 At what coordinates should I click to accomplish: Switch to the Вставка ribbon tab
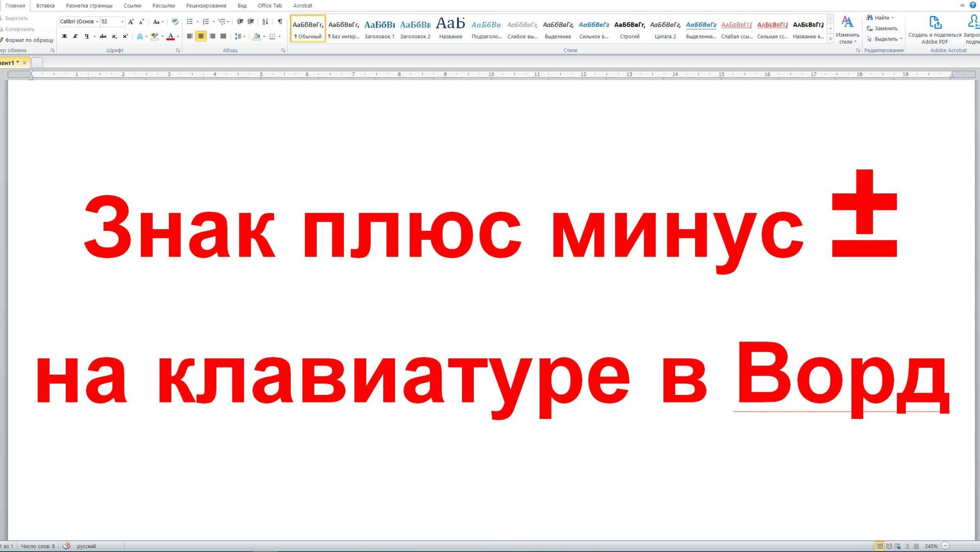(x=45, y=6)
